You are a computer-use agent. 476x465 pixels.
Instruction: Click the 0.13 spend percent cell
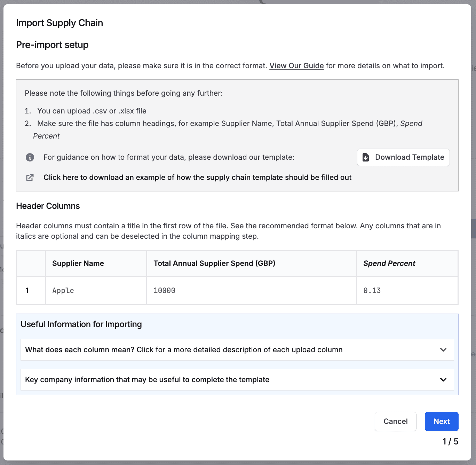point(372,291)
